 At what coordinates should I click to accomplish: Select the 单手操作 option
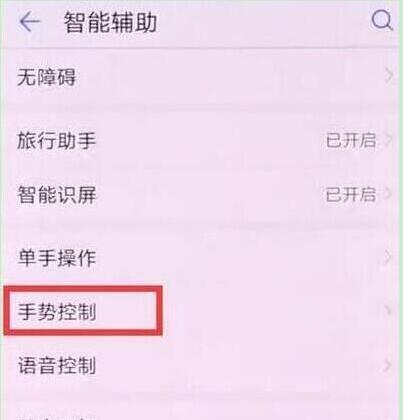point(201,258)
